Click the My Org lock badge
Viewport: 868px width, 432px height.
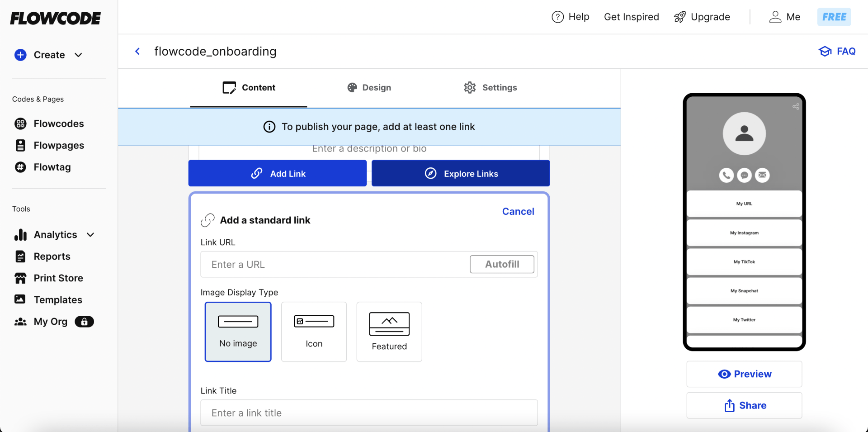(84, 322)
